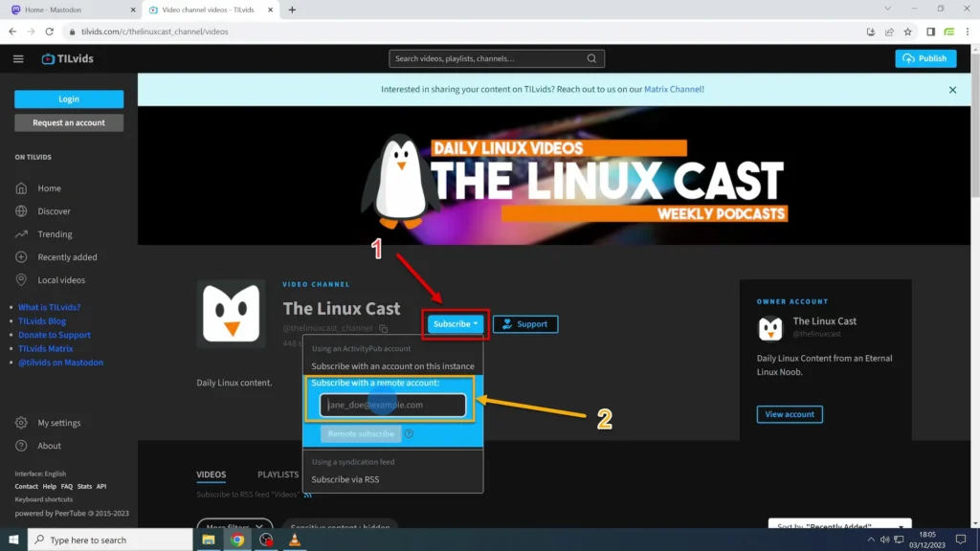Dismiss the Matrix Channel banner

coord(952,90)
